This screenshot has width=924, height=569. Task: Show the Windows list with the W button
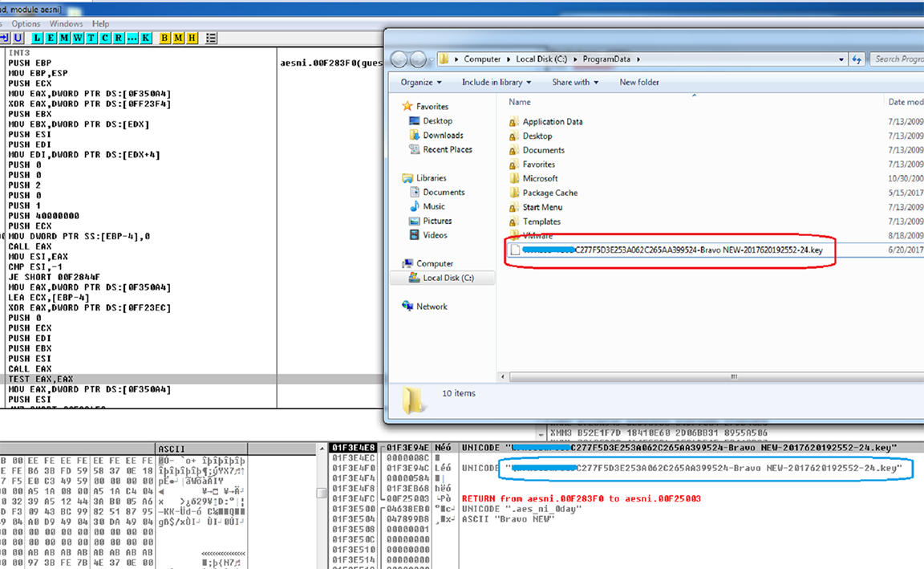click(78, 38)
